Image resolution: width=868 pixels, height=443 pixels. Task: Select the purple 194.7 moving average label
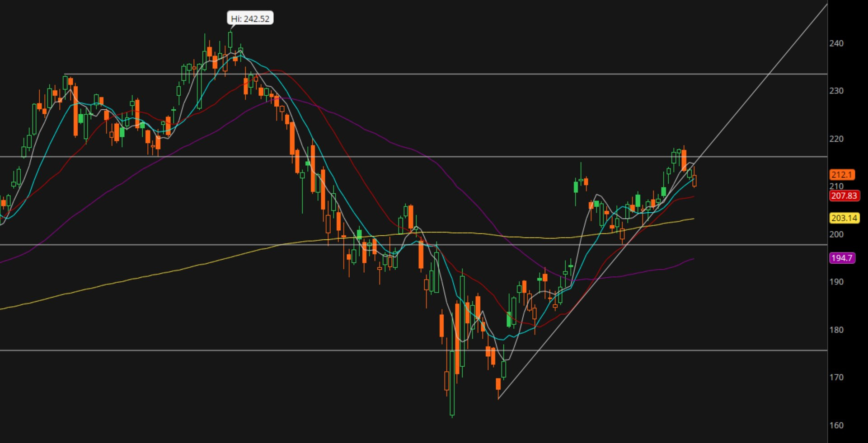[842, 258]
